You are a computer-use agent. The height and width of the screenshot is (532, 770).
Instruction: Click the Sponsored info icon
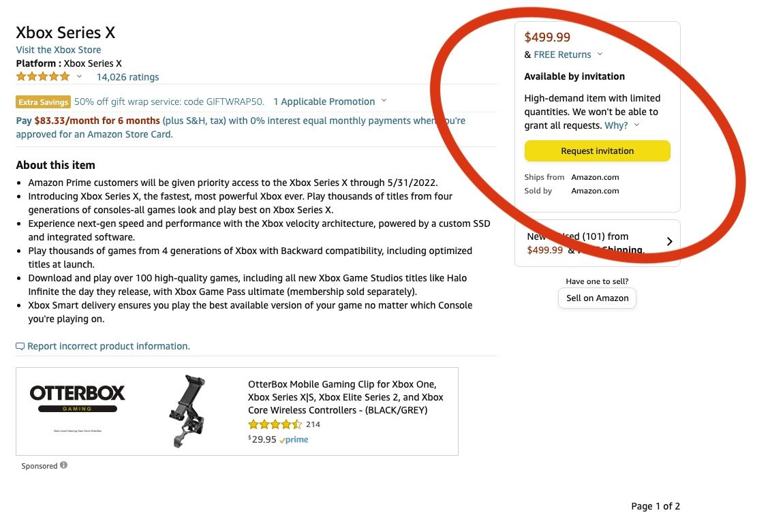pos(64,466)
